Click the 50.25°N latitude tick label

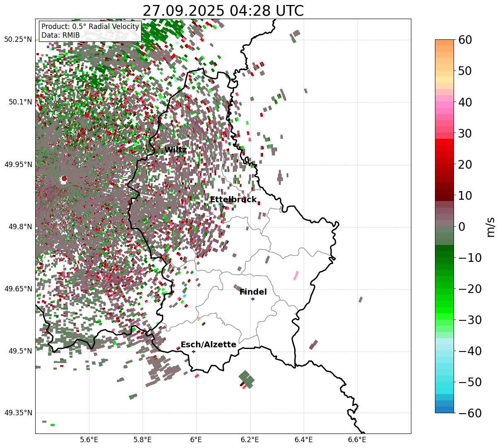18,40
